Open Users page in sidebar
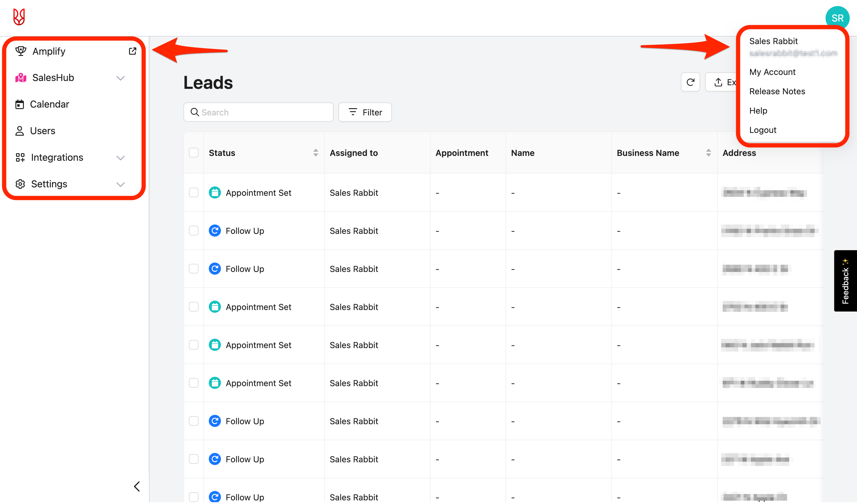857x504 pixels. click(43, 131)
